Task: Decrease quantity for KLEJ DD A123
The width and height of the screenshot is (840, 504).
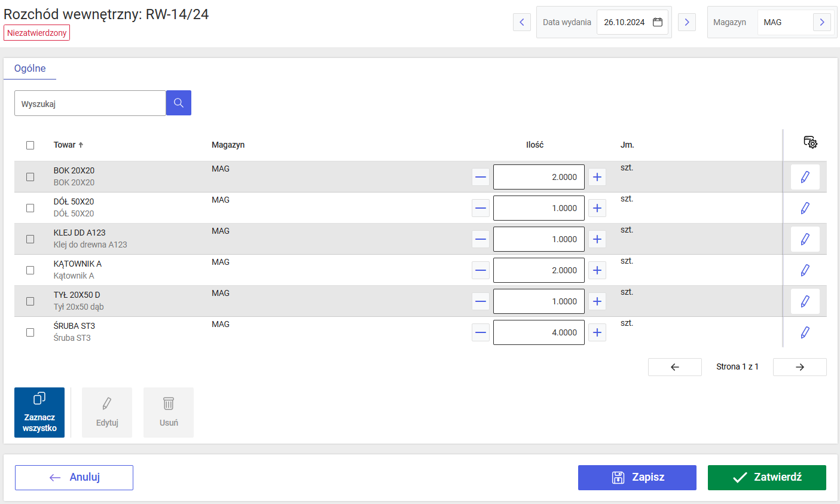Action: pyautogui.click(x=481, y=239)
